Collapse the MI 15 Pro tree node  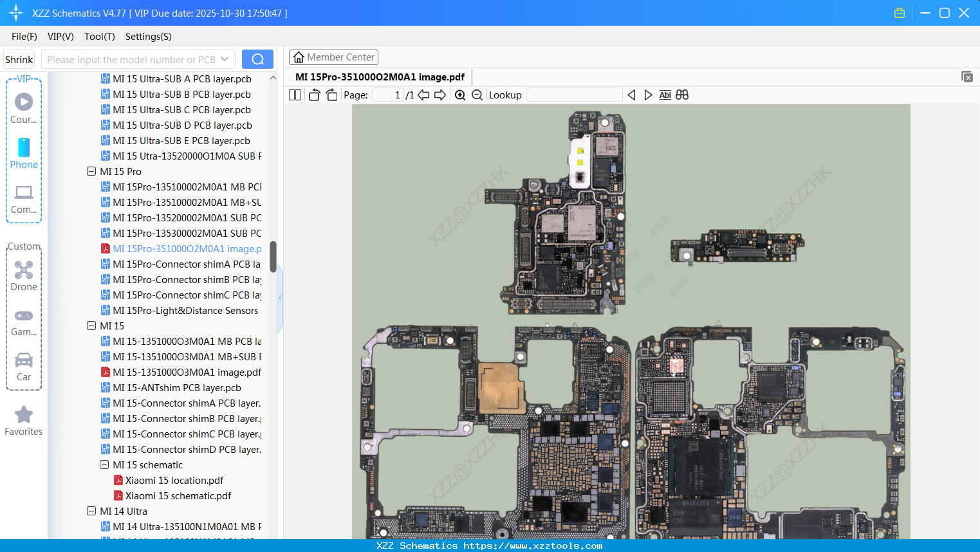(91, 171)
